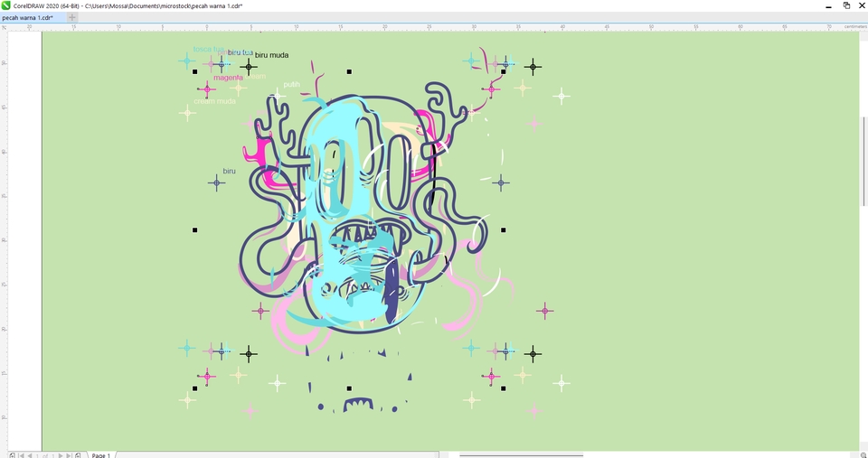Click the '1 of 1' page counter
The image size is (868, 458).
tap(45, 455)
